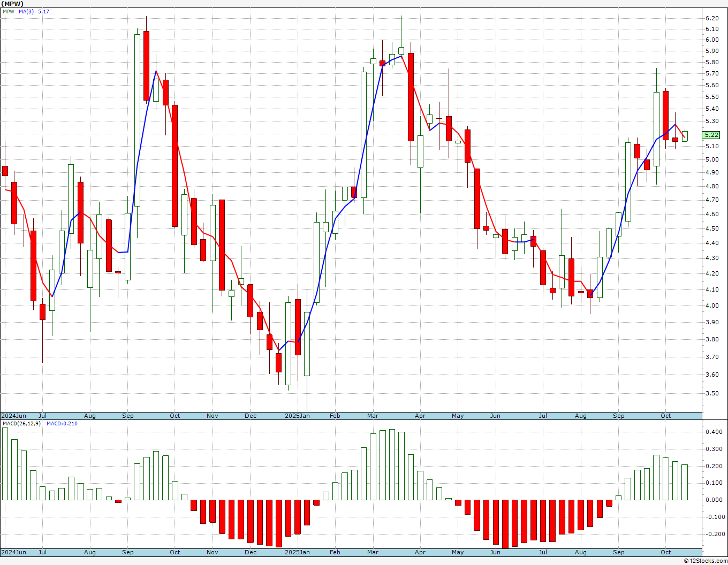Click the 0.200 MACD axis label
The width and height of the screenshot is (728, 565).
tap(714, 467)
